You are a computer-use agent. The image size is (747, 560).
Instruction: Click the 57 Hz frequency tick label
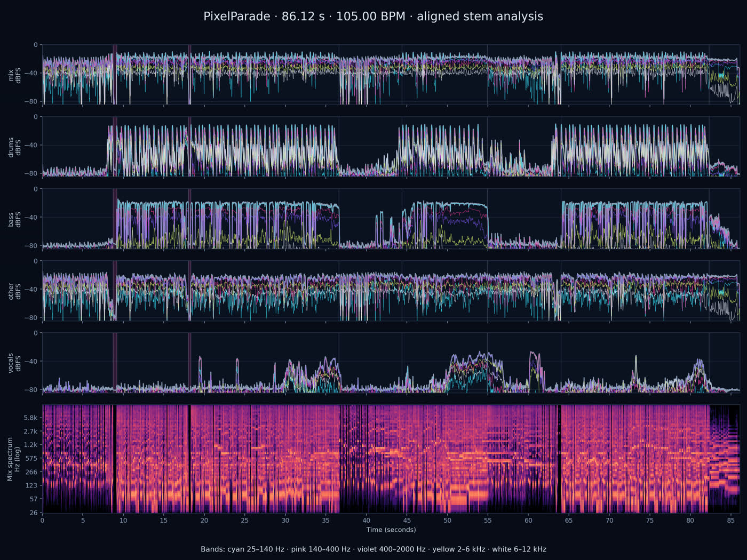coord(34,499)
